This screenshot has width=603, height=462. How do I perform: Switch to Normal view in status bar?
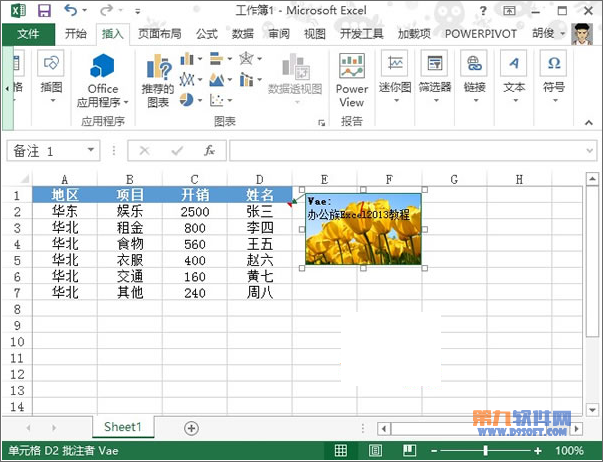click(x=341, y=450)
